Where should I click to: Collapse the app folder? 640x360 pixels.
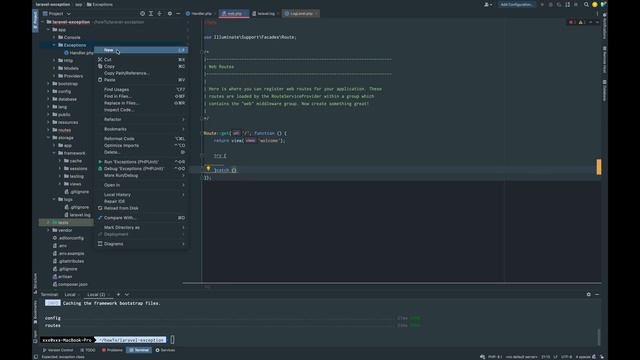[x=49, y=30]
